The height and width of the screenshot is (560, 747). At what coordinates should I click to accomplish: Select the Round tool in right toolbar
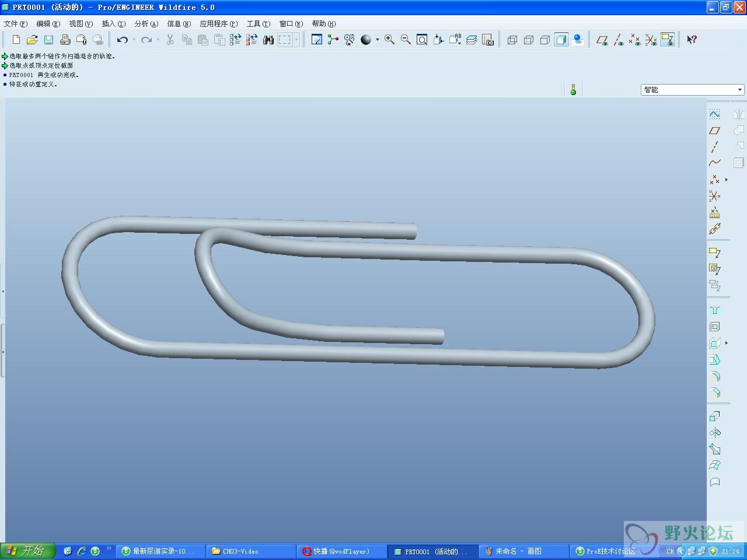(x=715, y=376)
